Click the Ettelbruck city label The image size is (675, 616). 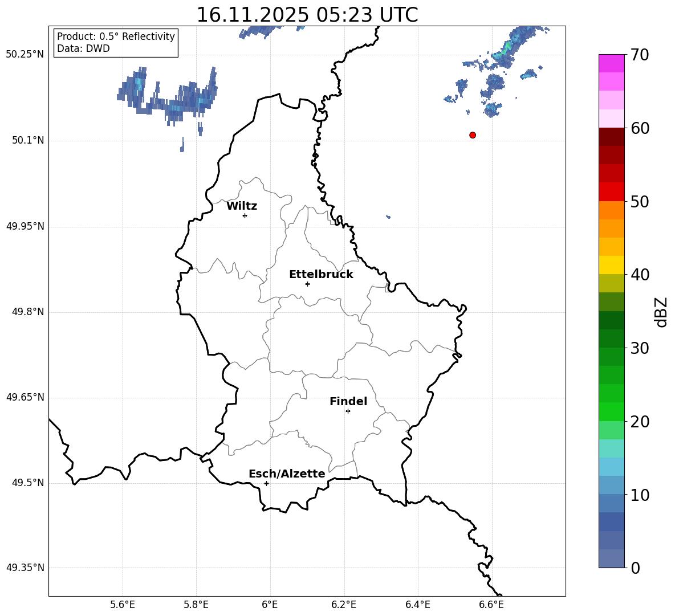[321, 275]
